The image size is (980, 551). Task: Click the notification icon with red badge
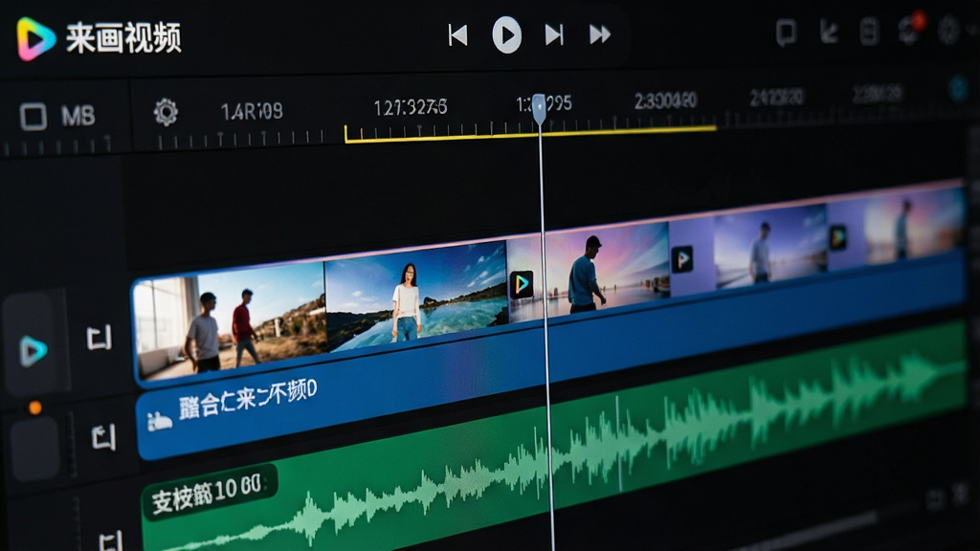point(911,29)
